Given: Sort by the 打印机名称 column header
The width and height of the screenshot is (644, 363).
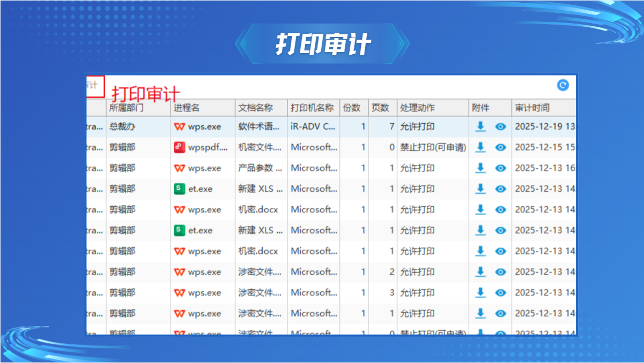Looking at the screenshot, I should (313, 108).
